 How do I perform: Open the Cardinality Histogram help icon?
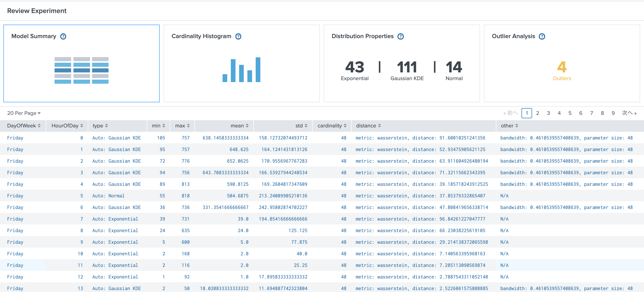238,36
